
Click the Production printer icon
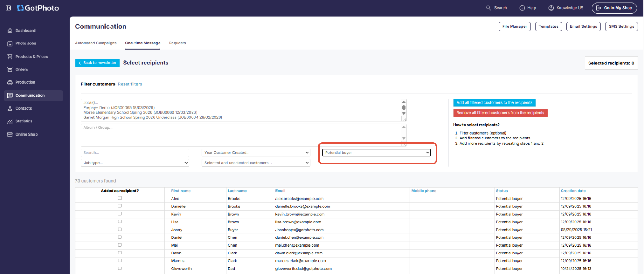[10, 83]
